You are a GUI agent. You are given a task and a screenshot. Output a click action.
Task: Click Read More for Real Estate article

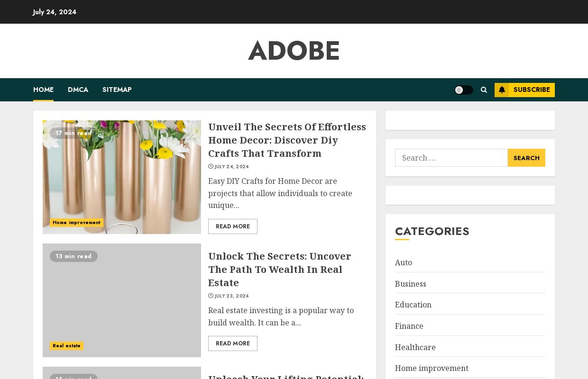[x=233, y=343]
